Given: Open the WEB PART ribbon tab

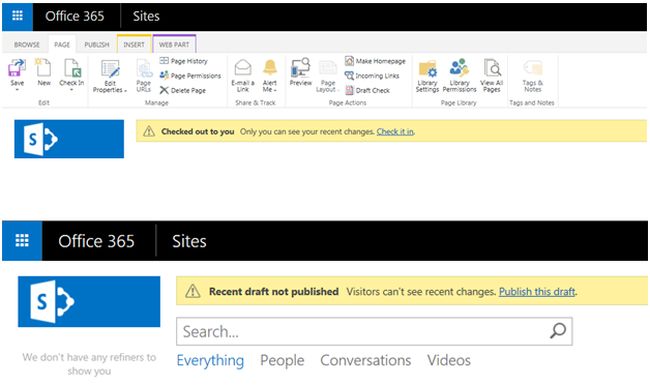Looking at the screenshot, I should click(174, 44).
